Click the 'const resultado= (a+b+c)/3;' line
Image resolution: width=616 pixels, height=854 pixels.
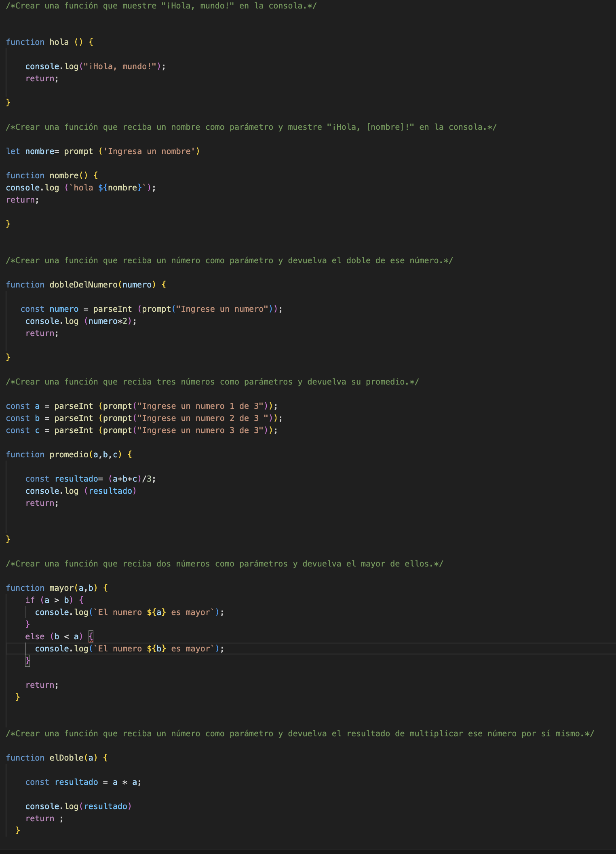click(91, 479)
